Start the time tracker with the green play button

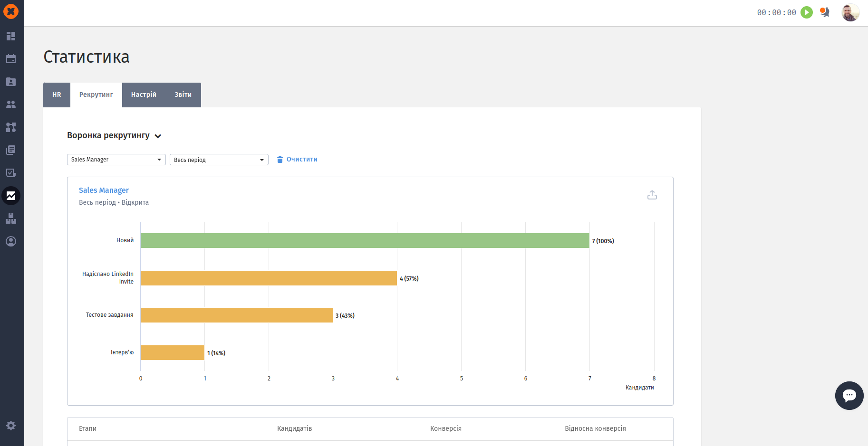(807, 12)
